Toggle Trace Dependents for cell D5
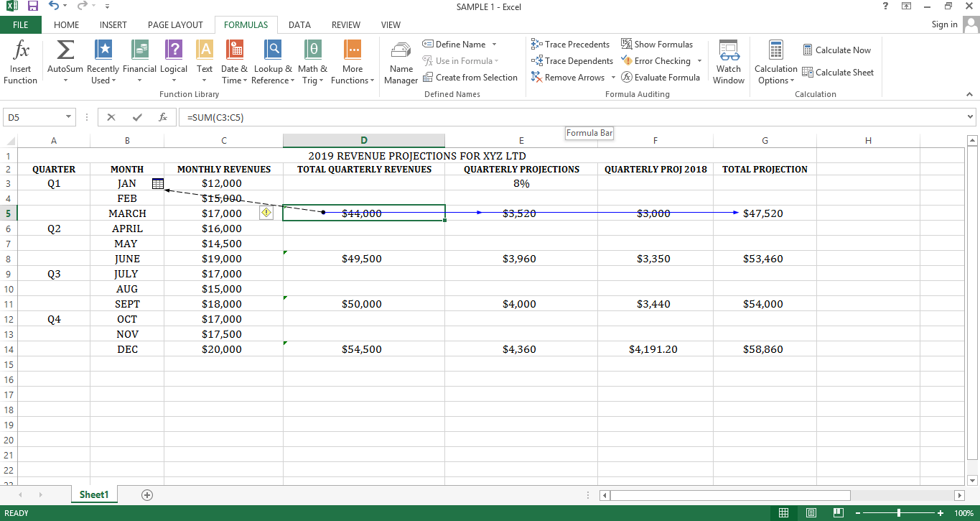The image size is (980, 521). 572,60
